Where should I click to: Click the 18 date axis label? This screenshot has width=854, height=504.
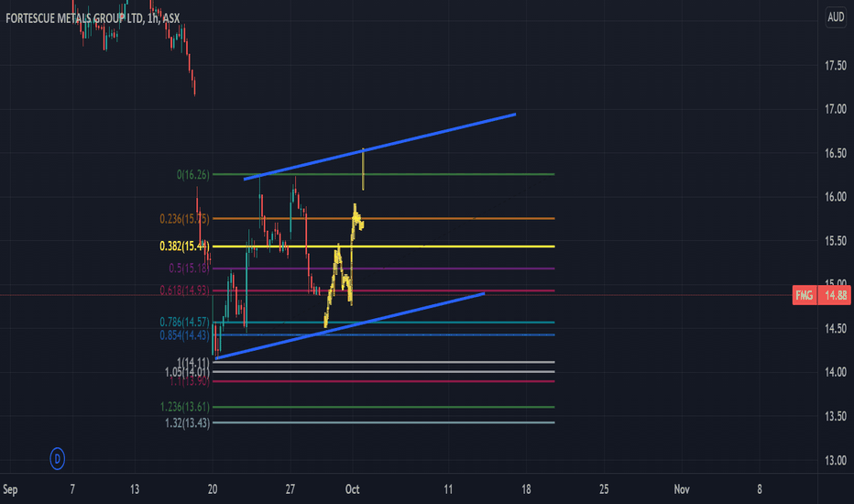click(526, 489)
